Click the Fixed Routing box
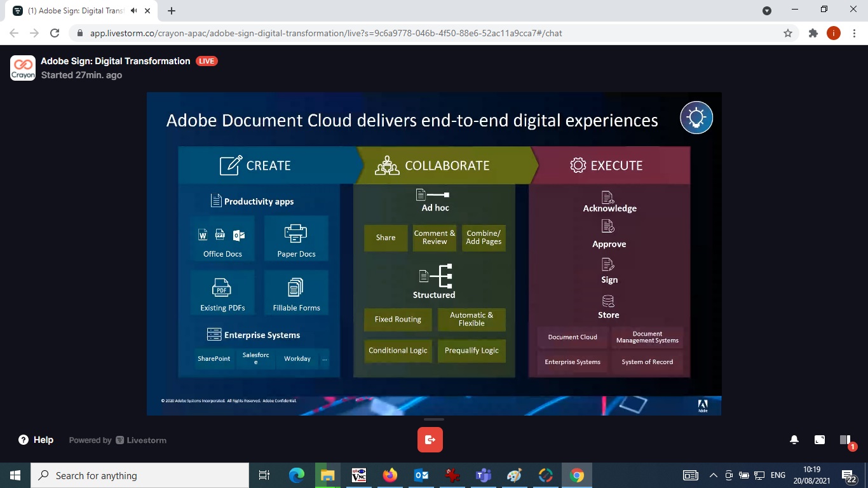Viewport: 868px width, 488px height. (x=398, y=320)
